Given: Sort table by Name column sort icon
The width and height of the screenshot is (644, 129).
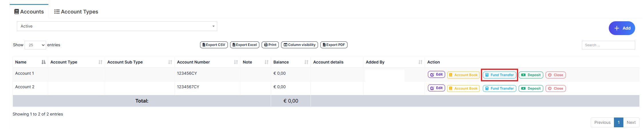Looking at the screenshot, I should [x=44, y=62].
